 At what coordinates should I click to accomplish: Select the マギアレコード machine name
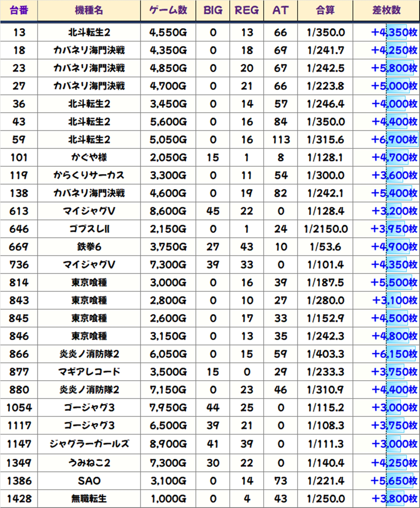coord(89,372)
